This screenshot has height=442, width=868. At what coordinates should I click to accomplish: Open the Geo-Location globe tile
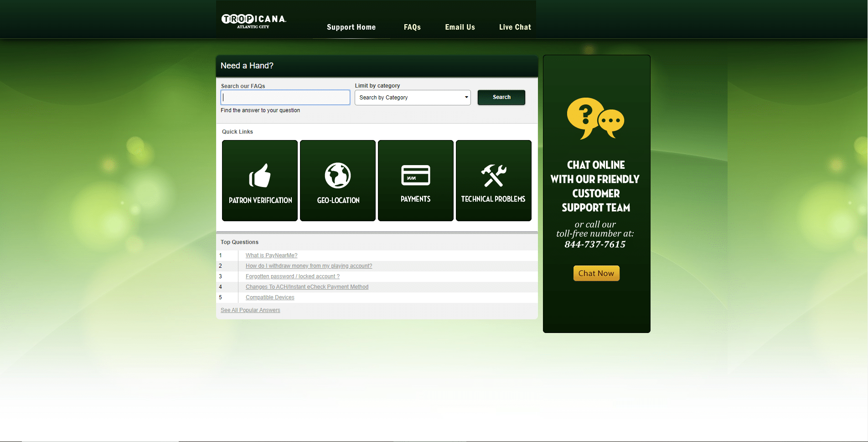point(338,181)
